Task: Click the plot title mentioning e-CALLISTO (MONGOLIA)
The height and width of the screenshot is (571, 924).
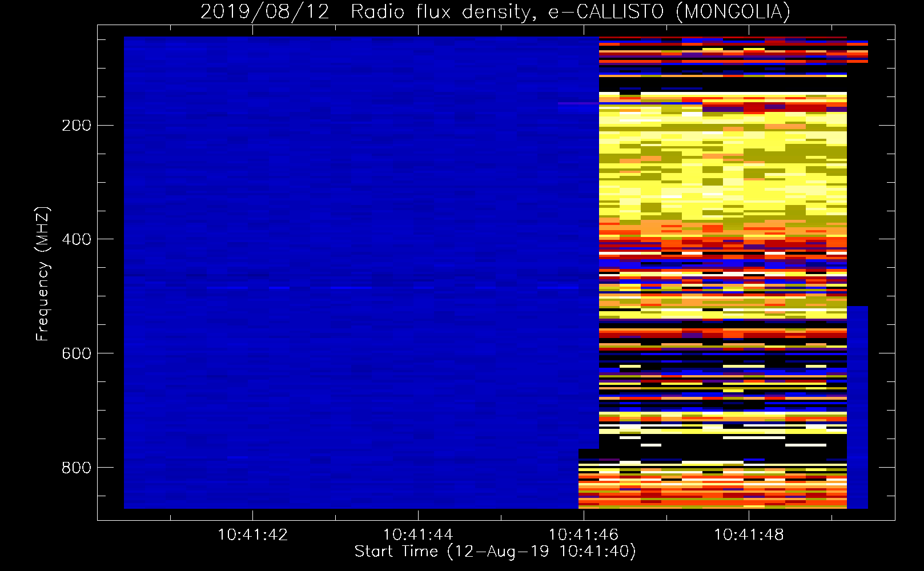Action: (495, 11)
